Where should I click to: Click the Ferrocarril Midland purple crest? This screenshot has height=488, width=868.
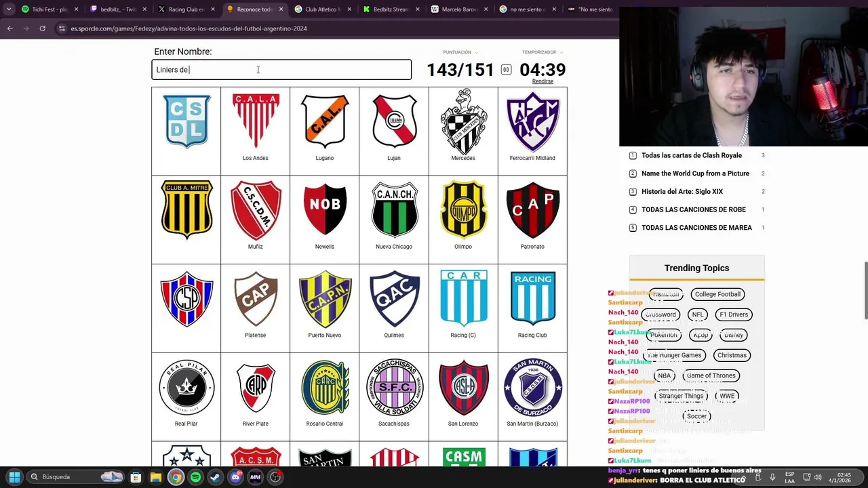tap(532, 121)
